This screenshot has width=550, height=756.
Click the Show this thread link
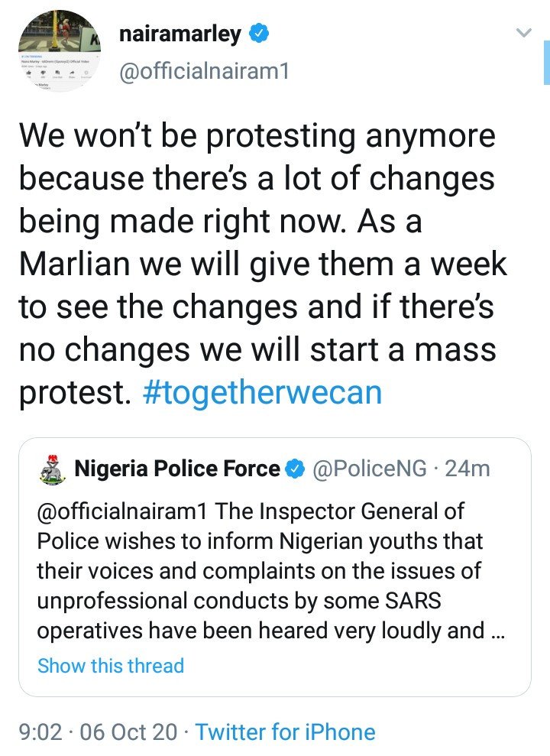click(x=111, y=666)
